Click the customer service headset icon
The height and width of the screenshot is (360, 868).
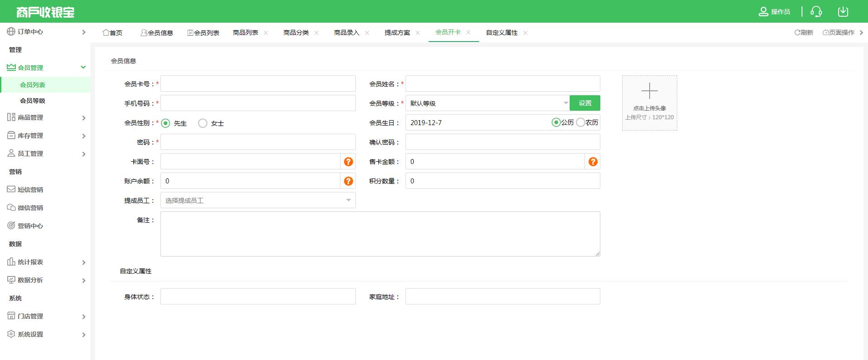(816, 12)
